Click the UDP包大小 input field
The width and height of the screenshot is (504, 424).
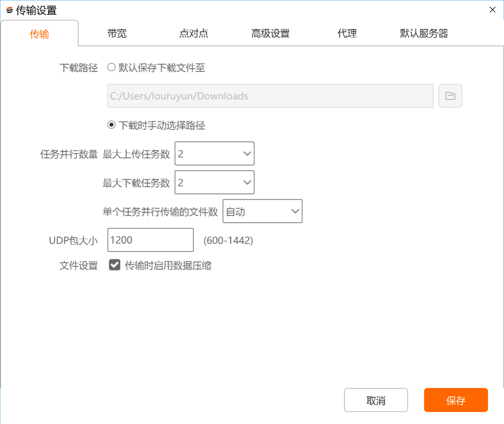point(151,240)
